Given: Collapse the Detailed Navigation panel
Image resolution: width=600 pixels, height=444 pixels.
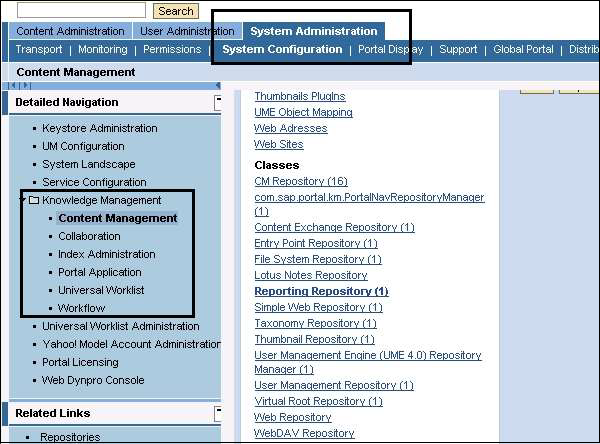Looking at the screenshot, I should (218, 103).
